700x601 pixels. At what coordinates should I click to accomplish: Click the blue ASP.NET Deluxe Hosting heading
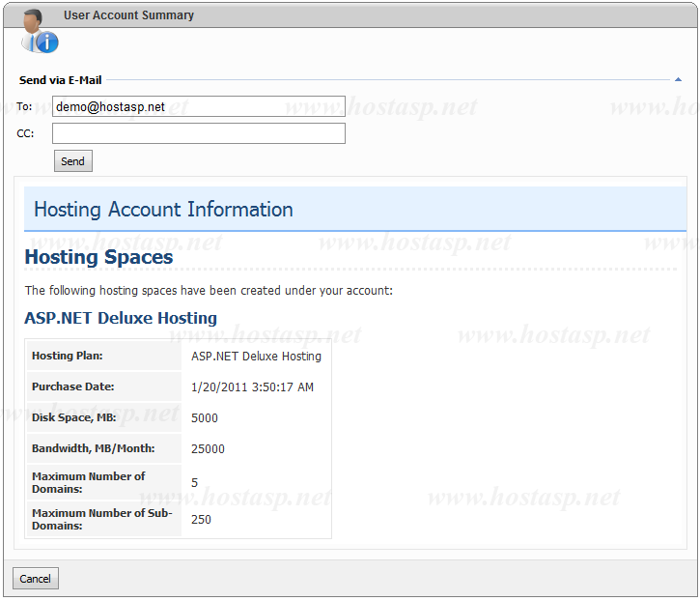(121, 318)
